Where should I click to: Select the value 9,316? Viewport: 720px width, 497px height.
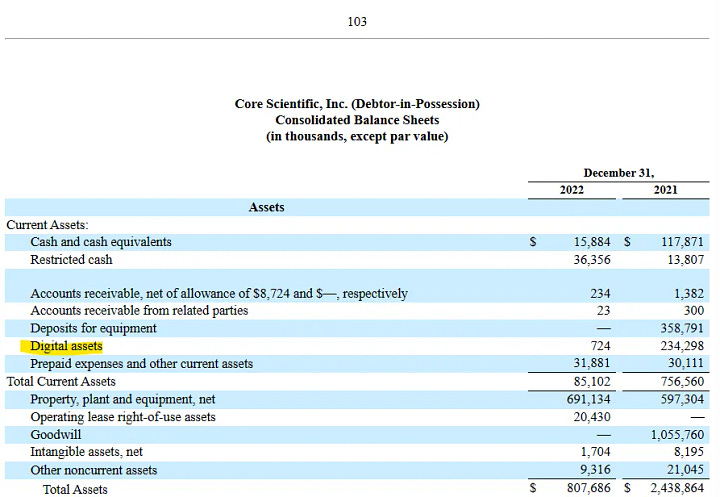[596, 470]
